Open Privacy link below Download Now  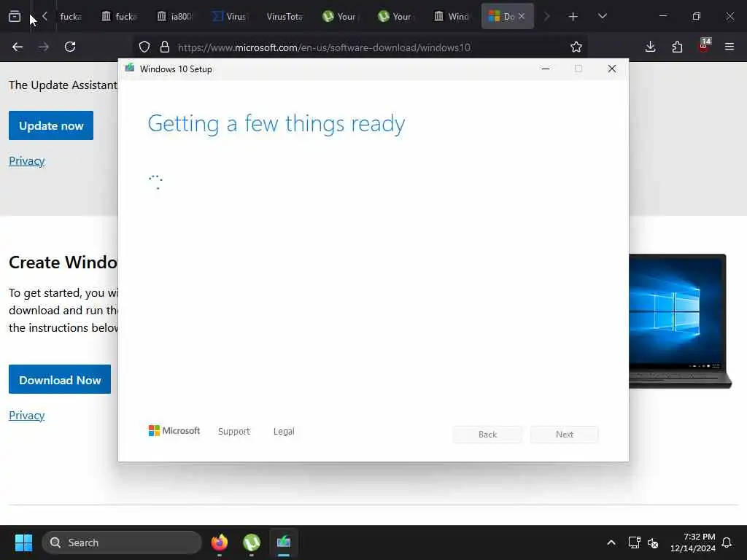click(27, 415)
